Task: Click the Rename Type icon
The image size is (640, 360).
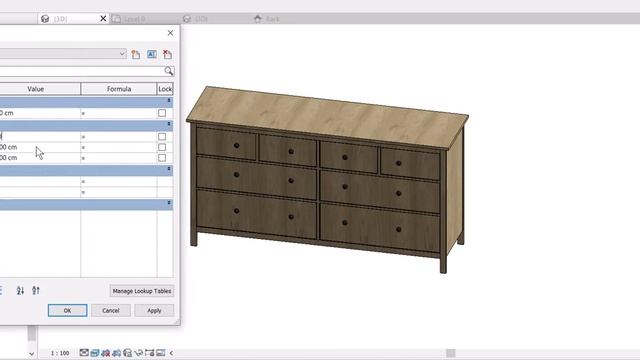Action: 151,54
